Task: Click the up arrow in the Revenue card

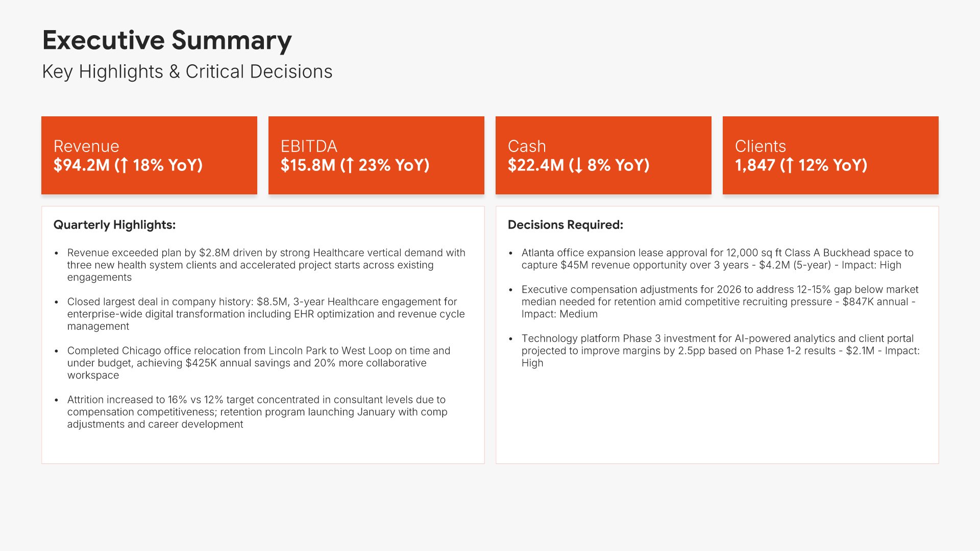Action: (x=123, y=165)
